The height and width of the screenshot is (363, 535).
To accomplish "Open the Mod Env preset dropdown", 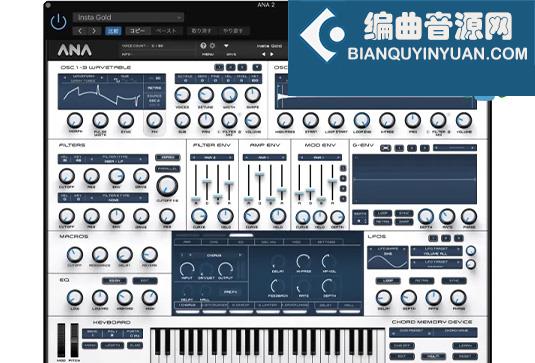I will pyautogui.click(x=320, y=157).
